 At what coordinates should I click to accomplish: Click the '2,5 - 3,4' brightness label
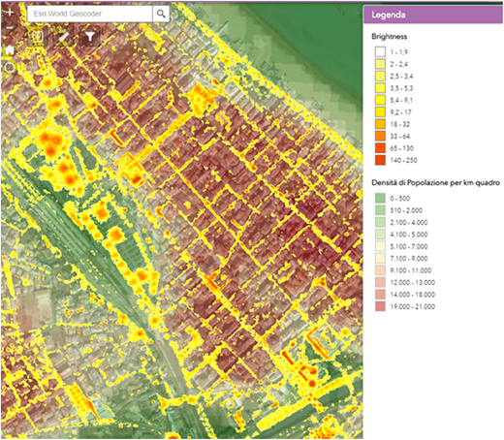[x=401, y=77]
